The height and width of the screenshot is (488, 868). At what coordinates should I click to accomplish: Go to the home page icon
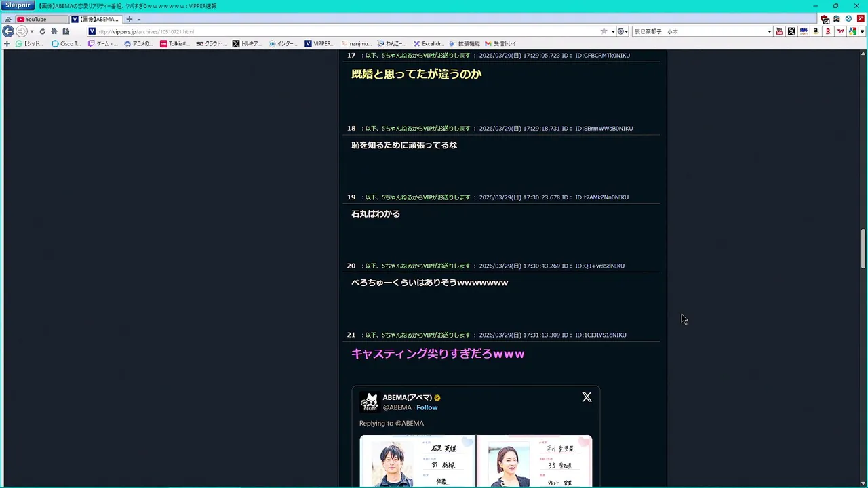click(54, 31)
